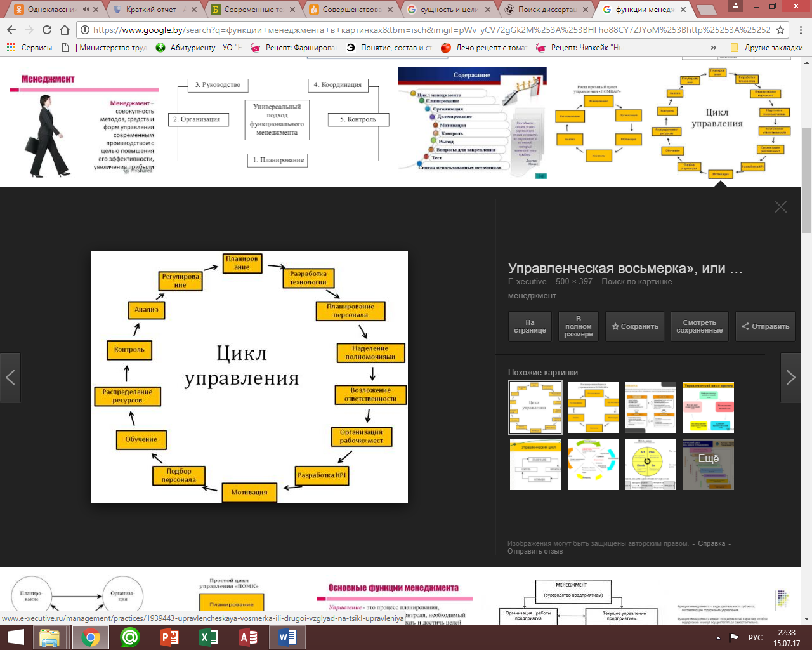This screenshot has height=650, width=812.
Task: Switch to the Краткий отчет tab
Action: click(150, 10)
